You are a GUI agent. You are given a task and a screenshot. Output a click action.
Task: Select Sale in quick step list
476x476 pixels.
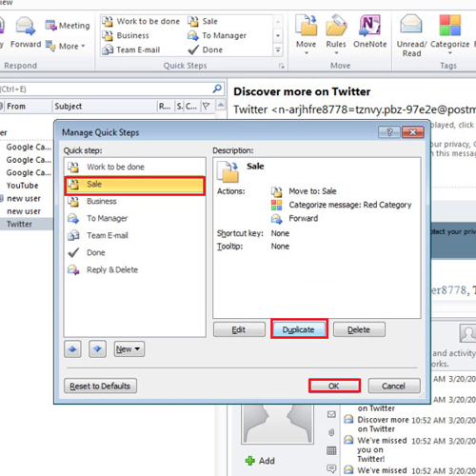click(x=135, y=186)
